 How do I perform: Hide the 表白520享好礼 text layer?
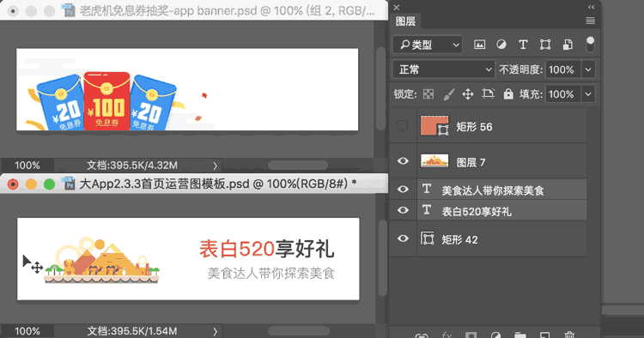[403, 210]
